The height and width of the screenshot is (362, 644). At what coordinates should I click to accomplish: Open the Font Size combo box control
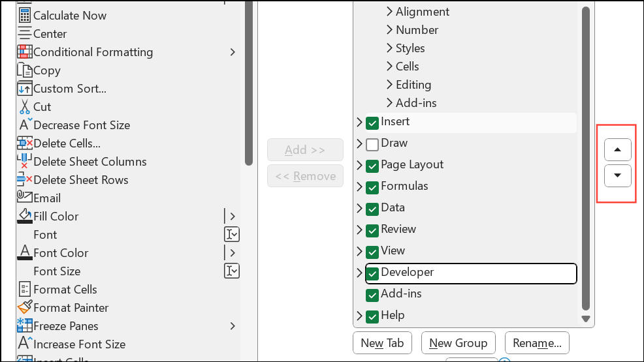pyautogui.click(x=232, y=271)
